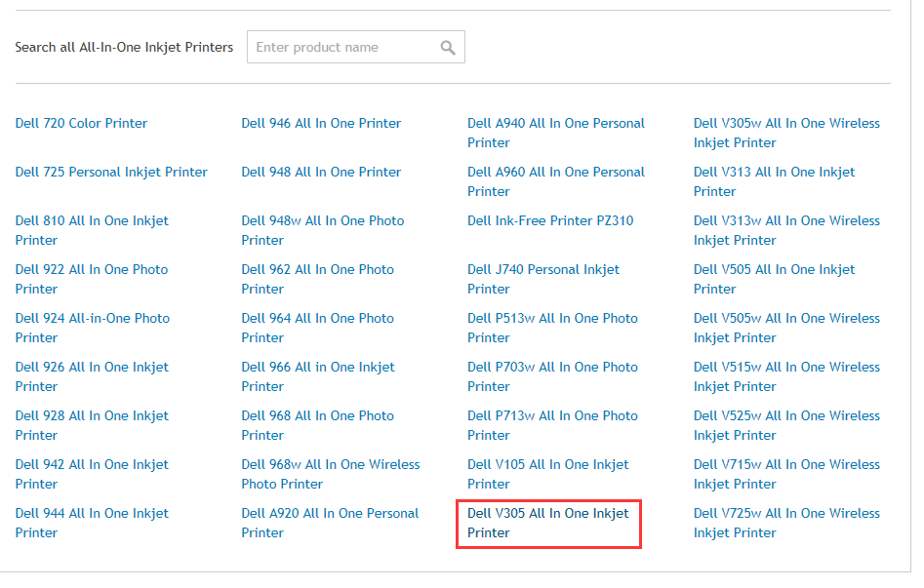Choose Dell 944 All In One Inkjet Printer
The height and width of the screenshot is (588, 924).
(x=92, y=524)
